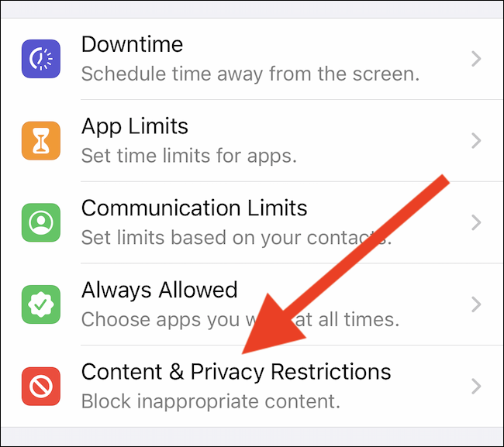Viewport: 504px width, 447px height.
Task: Click 'Choose apps you want' subtitle text
Action: [x=240, y=320]
